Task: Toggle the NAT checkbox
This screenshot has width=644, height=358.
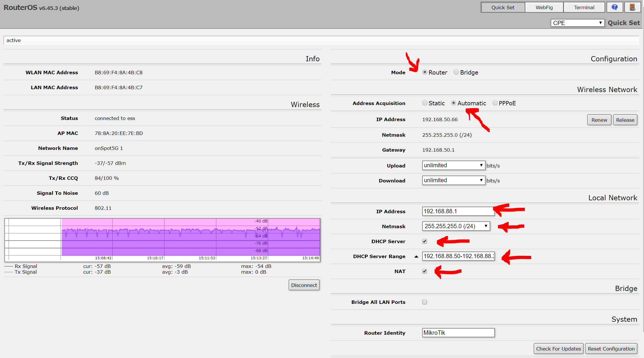Action: click(x=425, y=271)
